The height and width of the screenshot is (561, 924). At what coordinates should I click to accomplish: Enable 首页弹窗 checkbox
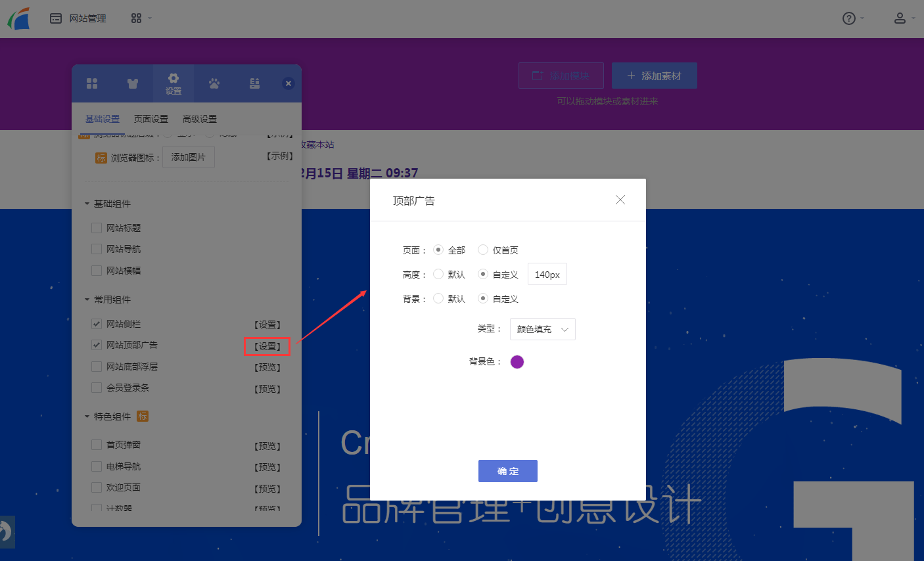click(x=97, y=445)
